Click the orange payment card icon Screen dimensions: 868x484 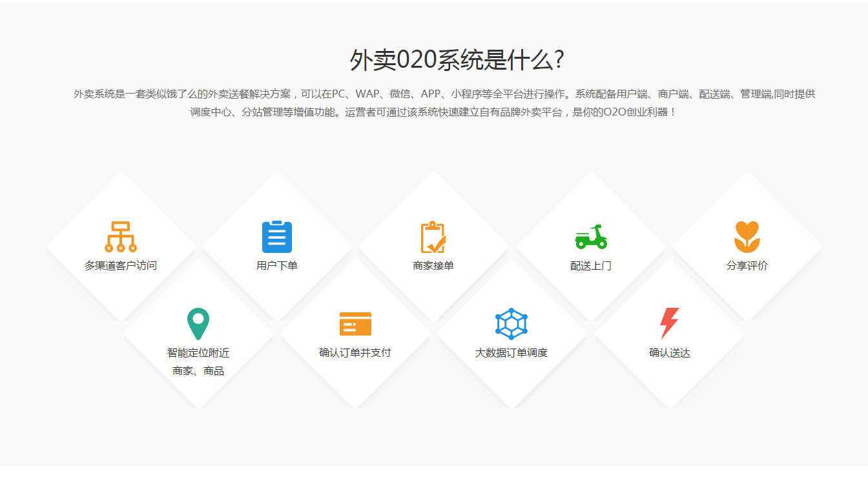[355, 324]
